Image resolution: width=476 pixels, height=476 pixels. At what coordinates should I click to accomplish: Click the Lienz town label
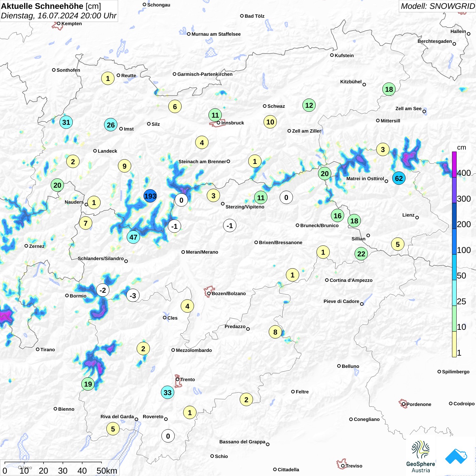point(408,215)
